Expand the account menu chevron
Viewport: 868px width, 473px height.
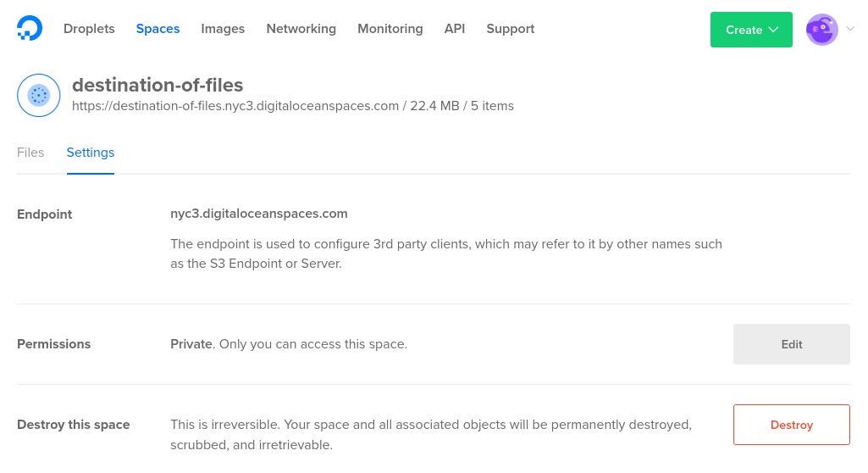(x=850, y=29)
